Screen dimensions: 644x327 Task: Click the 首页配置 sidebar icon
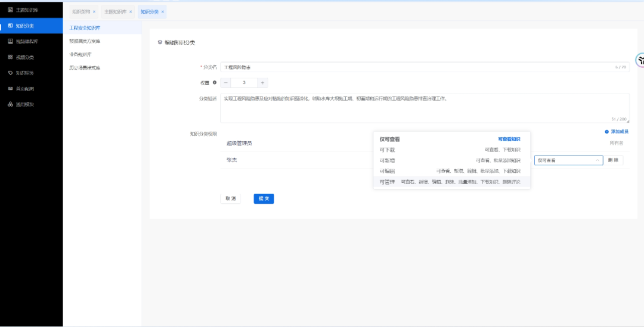10,88
